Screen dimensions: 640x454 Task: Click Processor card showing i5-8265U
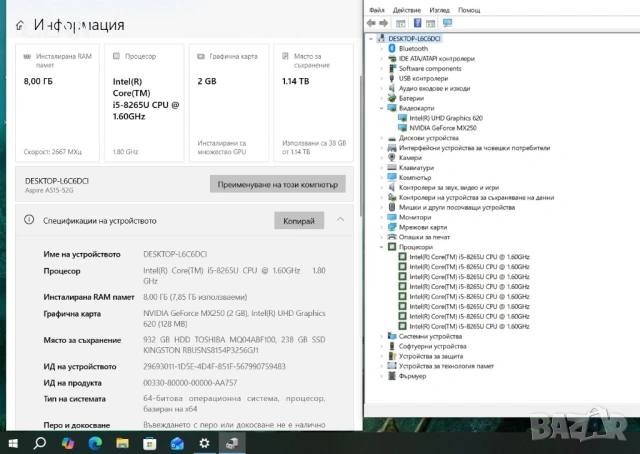tap(144, 103)
